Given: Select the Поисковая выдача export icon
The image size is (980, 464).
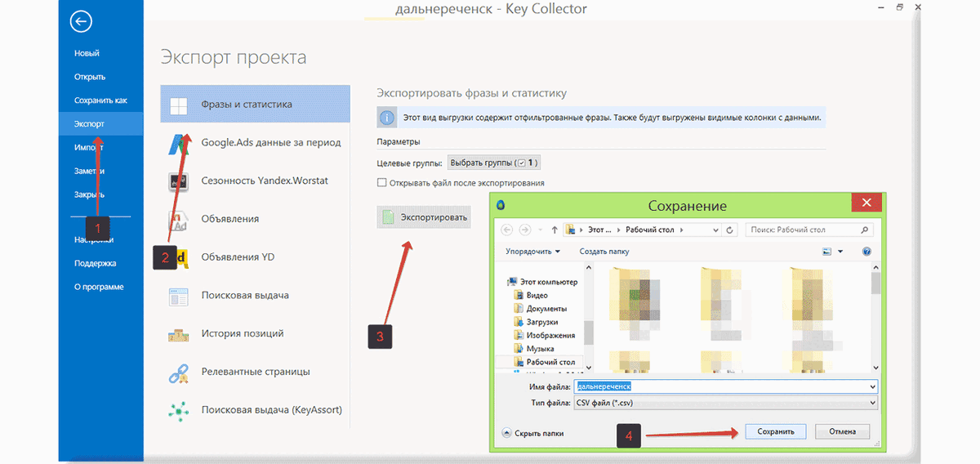Looking at the screenshot, I should [179, 296].
